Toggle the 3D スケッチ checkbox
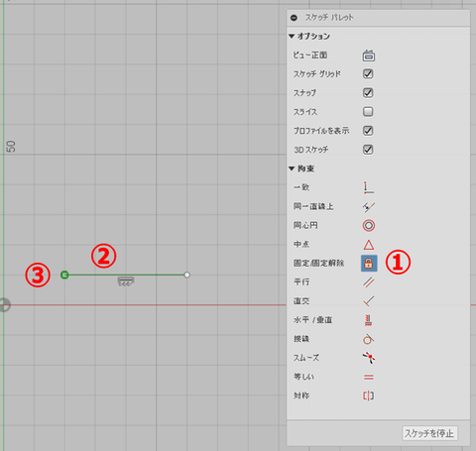476x451 pixels. 368,150
